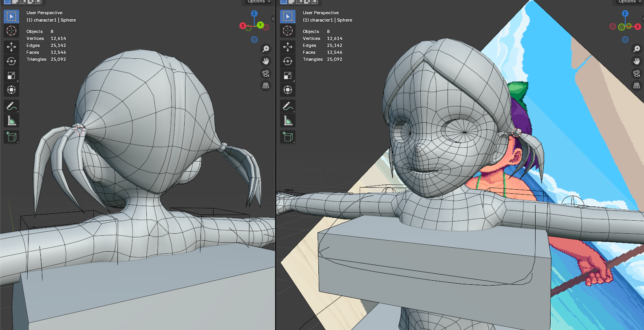
Task: Click Add Cube tool in right viewport
Action: [x=288, y=137]
